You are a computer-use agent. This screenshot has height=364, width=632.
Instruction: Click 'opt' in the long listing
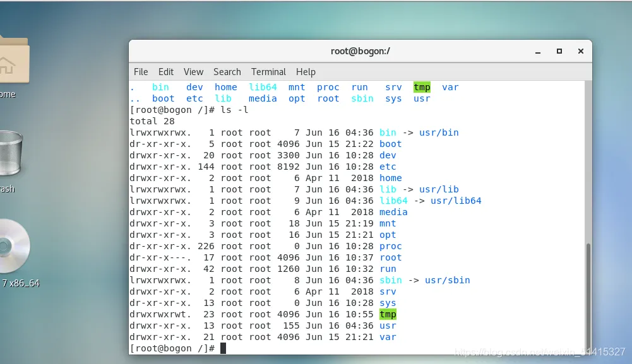(x=388, y=234)
